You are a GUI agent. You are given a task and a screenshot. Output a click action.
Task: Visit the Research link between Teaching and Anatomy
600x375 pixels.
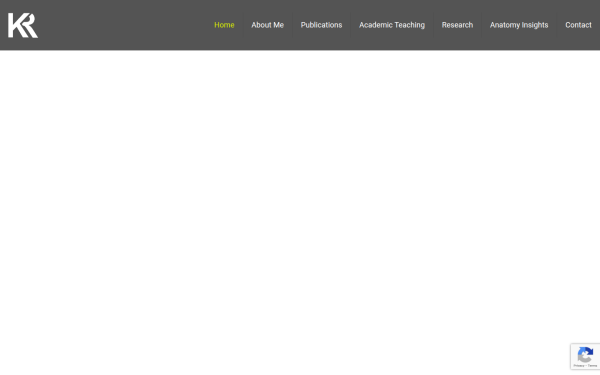[x=457, y=25]
